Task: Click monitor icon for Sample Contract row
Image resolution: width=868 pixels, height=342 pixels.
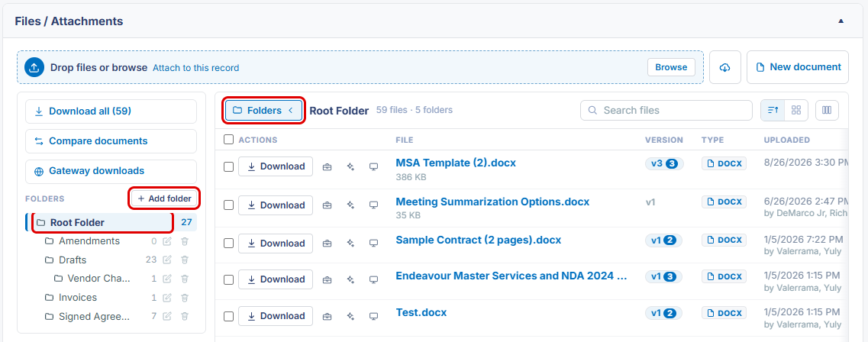Action: tap(373, 243)
